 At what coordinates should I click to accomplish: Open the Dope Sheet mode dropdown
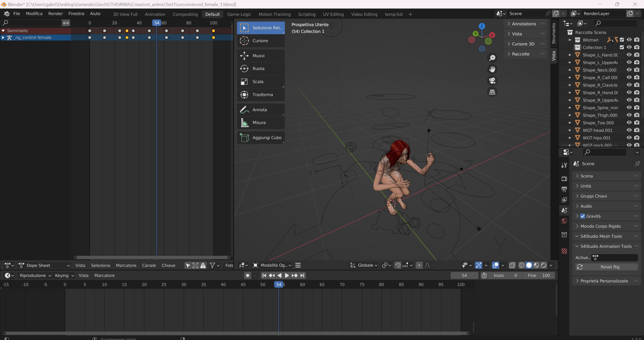[x=44, y=265]
